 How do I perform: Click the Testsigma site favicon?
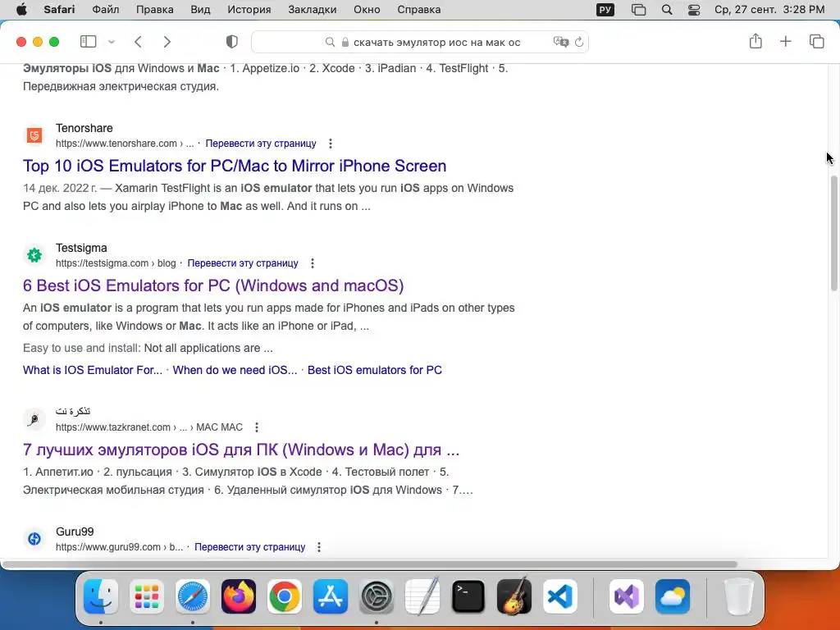(x=34, y=255)
